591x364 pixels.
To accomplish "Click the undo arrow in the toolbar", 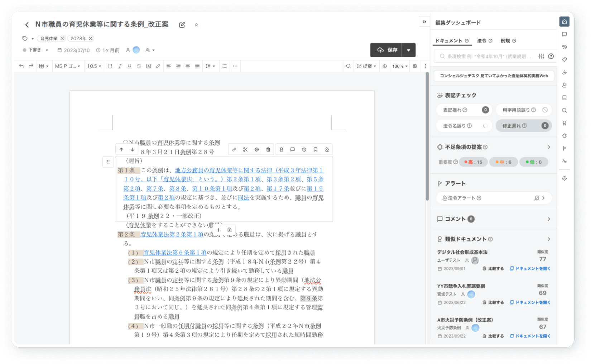I will (21, 66).
